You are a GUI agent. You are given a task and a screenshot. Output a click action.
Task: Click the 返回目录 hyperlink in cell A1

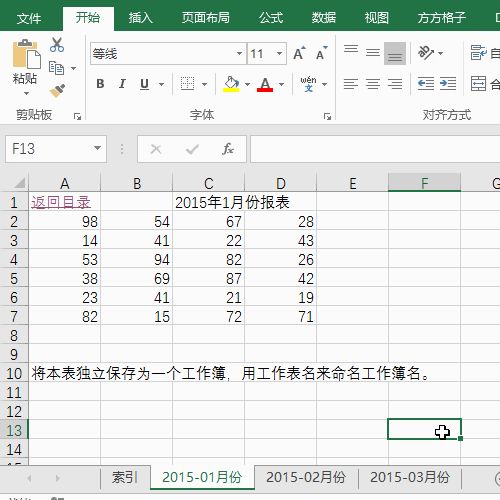61,202
